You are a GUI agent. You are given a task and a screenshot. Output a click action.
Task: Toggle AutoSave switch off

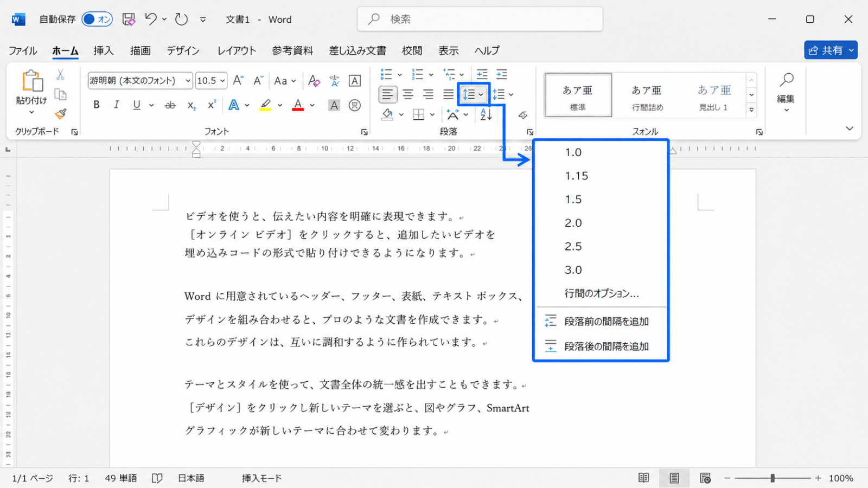[x=97, y=20]
